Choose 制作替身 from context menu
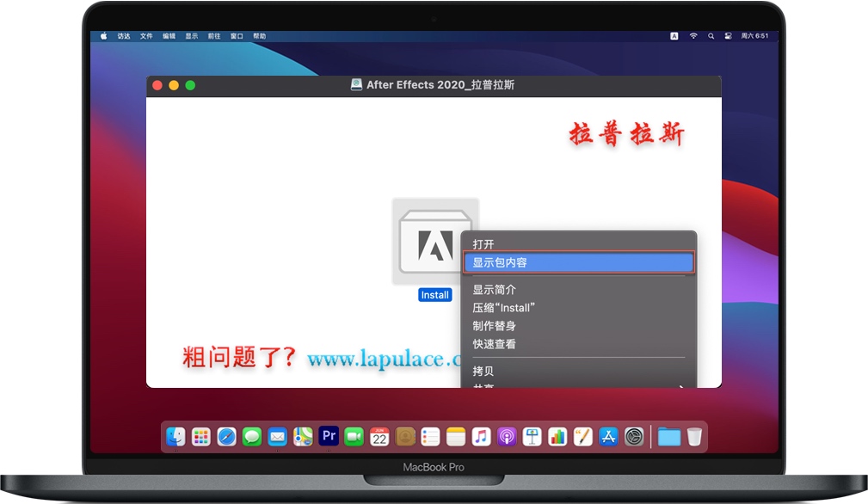868x504 pixels. 578,326
